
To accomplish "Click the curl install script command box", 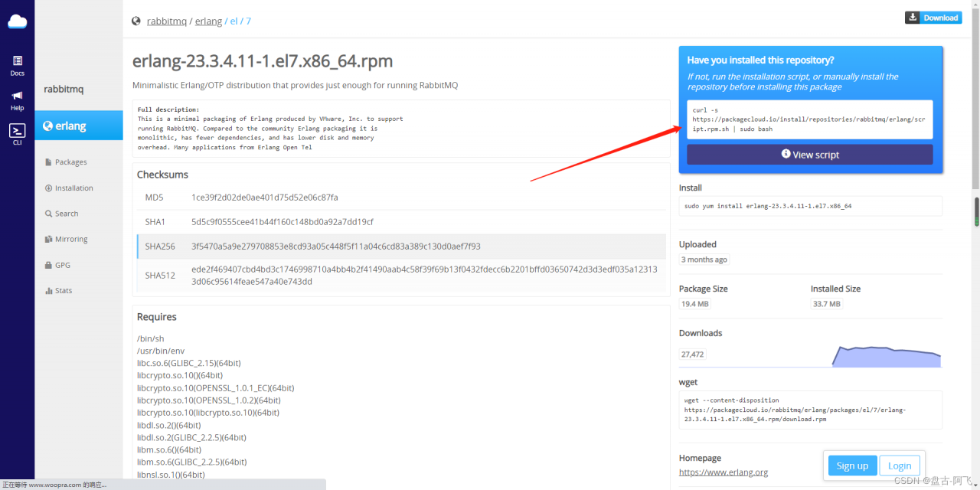I will 809,119.
